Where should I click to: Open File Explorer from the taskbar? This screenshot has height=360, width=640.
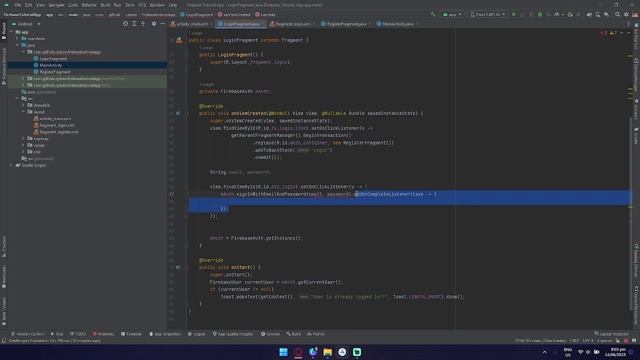coord(327,352)
